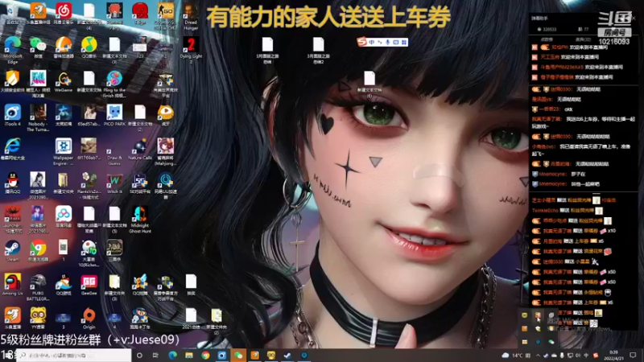644x362 pixels.
Task: Open the Internet Explorer desktop icon
Action: pos(13,149)
